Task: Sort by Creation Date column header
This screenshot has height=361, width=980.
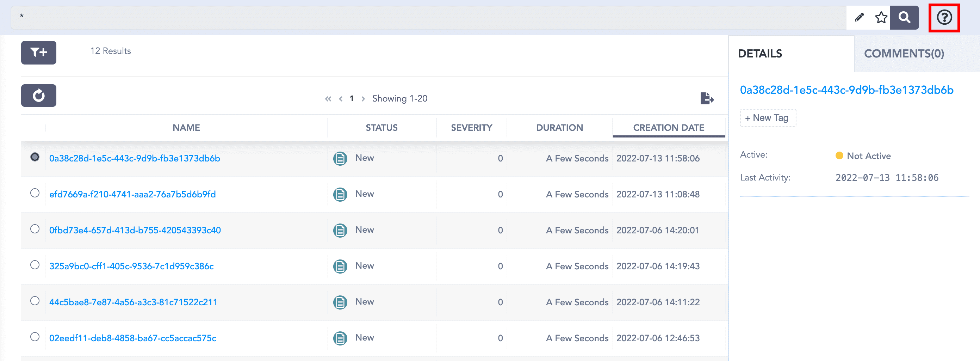Action: [x=669, y=128]
